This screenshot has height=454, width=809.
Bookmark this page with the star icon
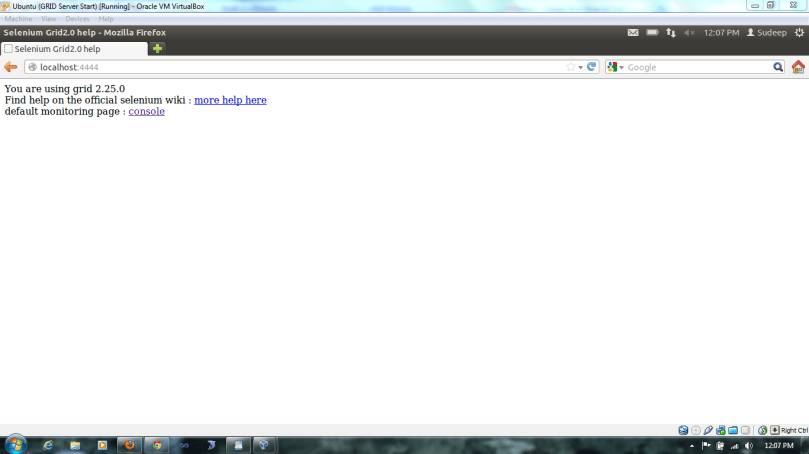coord(571,67)
